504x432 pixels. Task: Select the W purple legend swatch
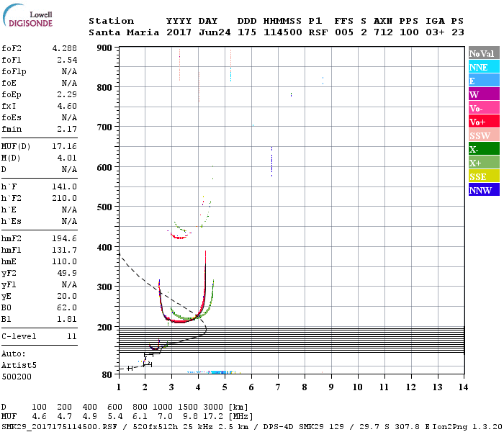click(484, 94)
